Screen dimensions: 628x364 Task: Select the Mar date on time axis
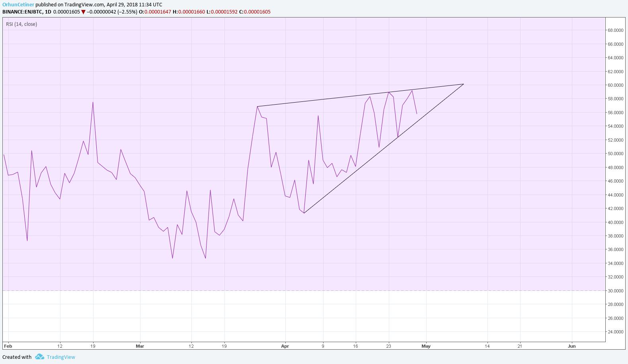(x=140, y=346)
